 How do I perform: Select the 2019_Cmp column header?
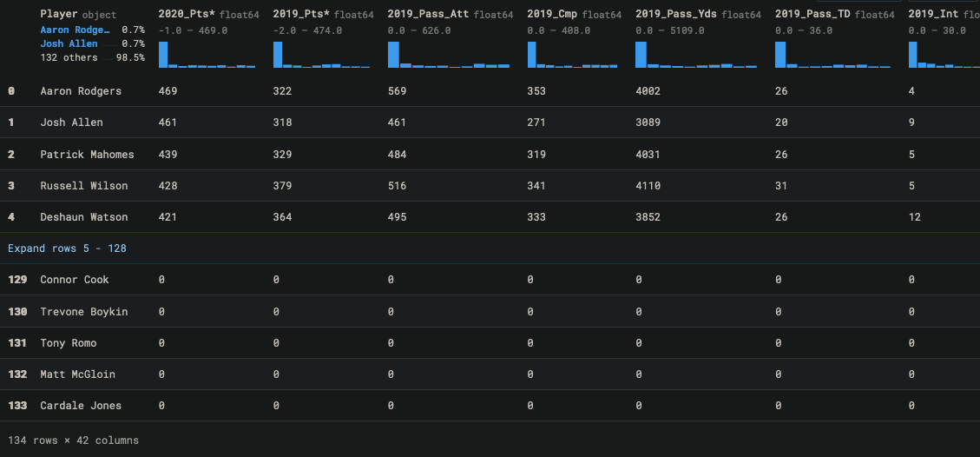[552, 15]
